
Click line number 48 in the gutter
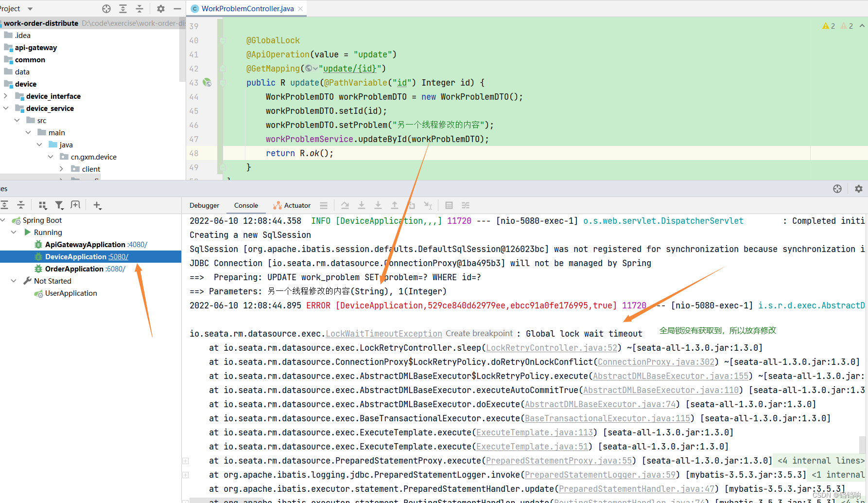click(194, 153)
